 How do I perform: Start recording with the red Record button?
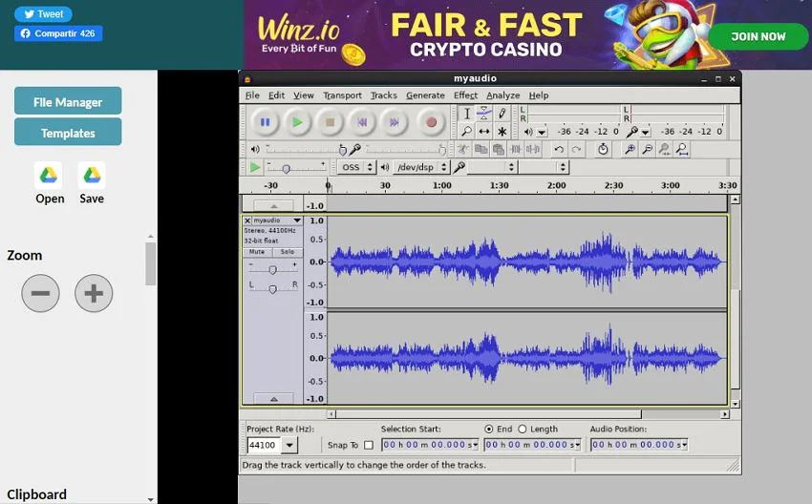pyautogui.click(x=431, y=122)
